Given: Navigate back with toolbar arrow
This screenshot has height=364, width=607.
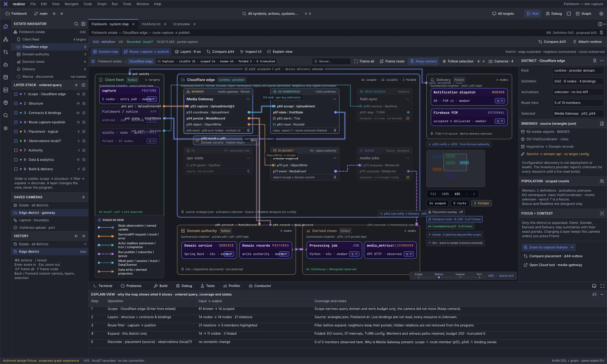Looking at the screenshot, I should 54,14.
